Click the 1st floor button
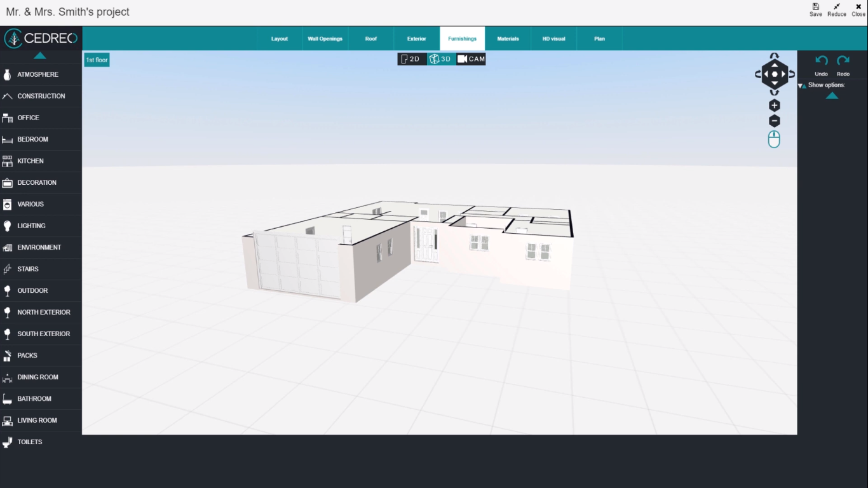This screenshot has height=488, width=868. click(97, 60)
